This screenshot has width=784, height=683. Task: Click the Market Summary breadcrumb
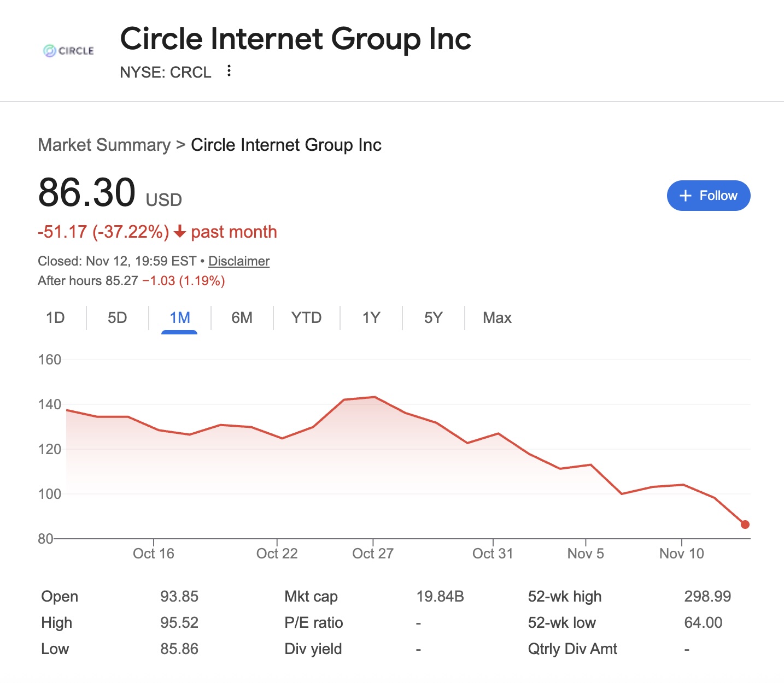tap(104, 145)
